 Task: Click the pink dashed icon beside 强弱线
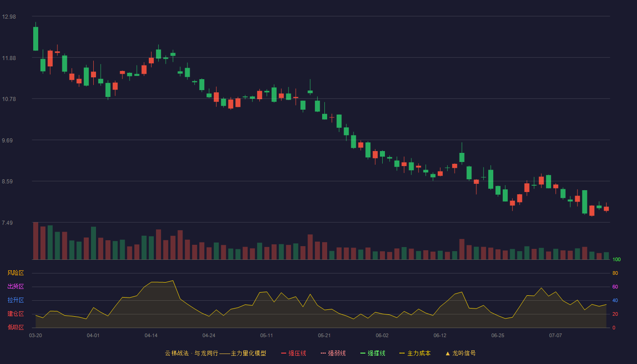click(x=323, y=354)
